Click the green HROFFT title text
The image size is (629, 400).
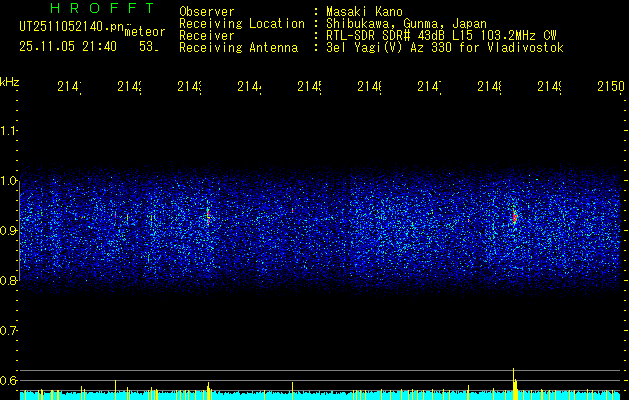[x=102, y=8]
